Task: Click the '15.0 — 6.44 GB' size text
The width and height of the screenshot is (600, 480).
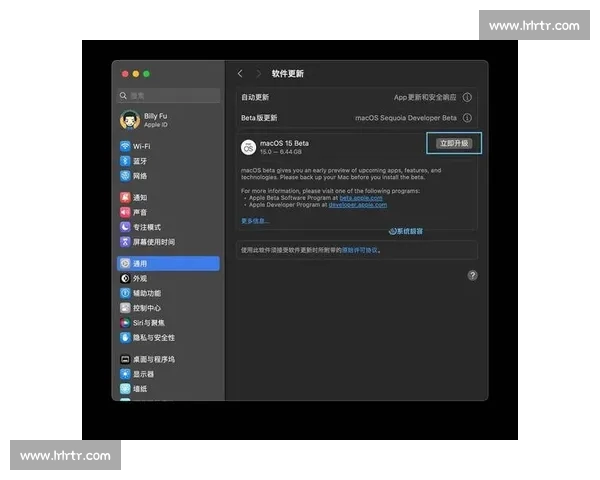Action: [x=281, y=152]
